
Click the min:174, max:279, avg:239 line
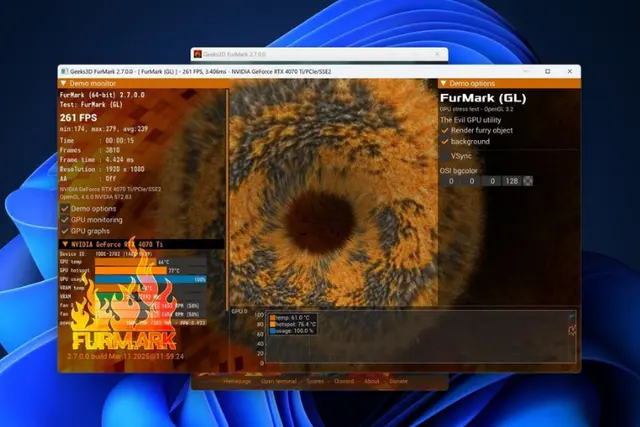[x=104, y=129]
